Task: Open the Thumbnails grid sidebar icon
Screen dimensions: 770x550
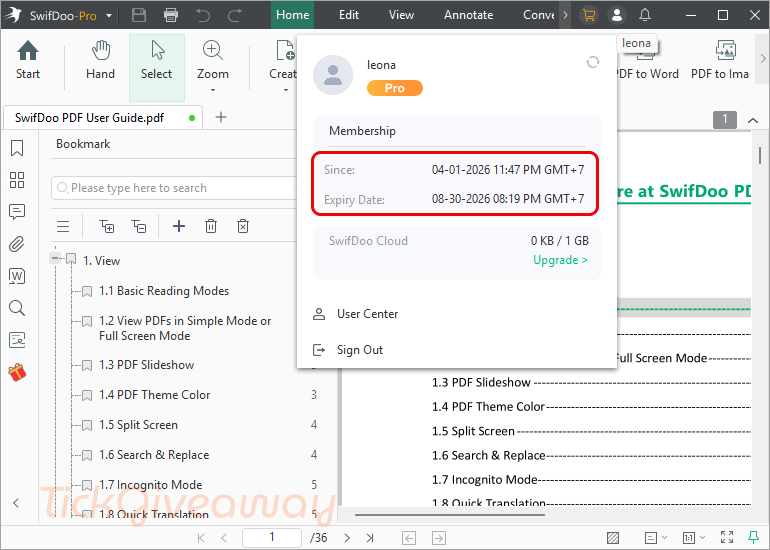Action: click(17, 180)
